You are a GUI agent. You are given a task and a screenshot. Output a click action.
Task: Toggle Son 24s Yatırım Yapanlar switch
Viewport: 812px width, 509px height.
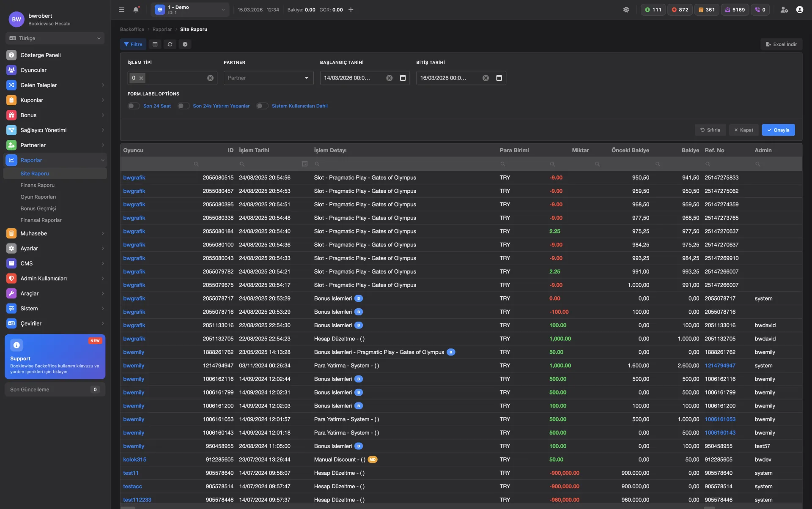pyautogui.click(x=184, y=106)
